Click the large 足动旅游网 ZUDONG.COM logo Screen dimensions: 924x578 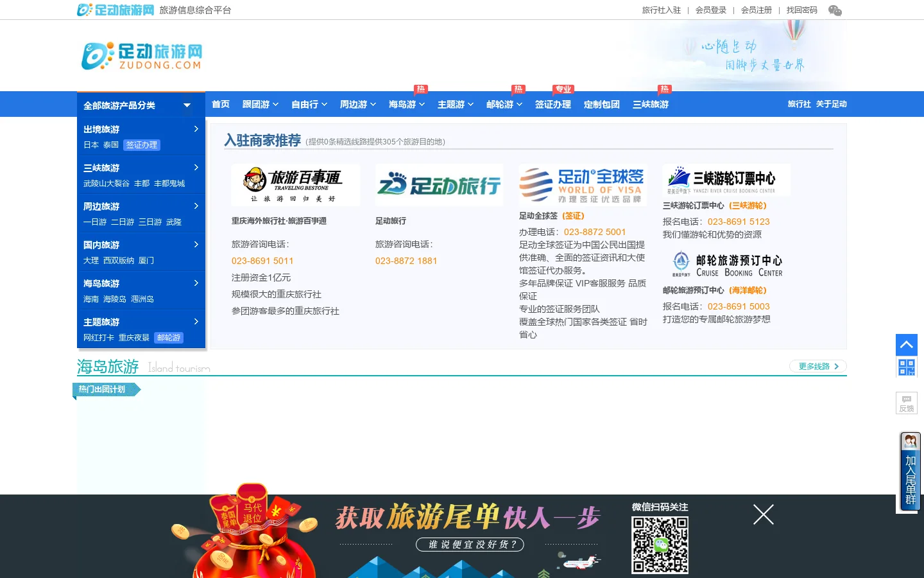142,56
